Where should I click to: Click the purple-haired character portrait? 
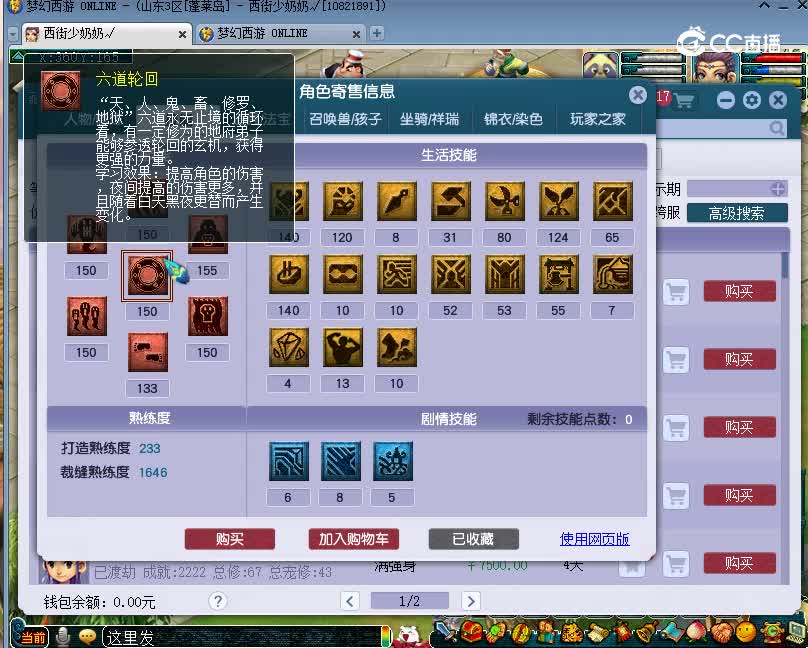pyautogui.click(x=715, y=67)
